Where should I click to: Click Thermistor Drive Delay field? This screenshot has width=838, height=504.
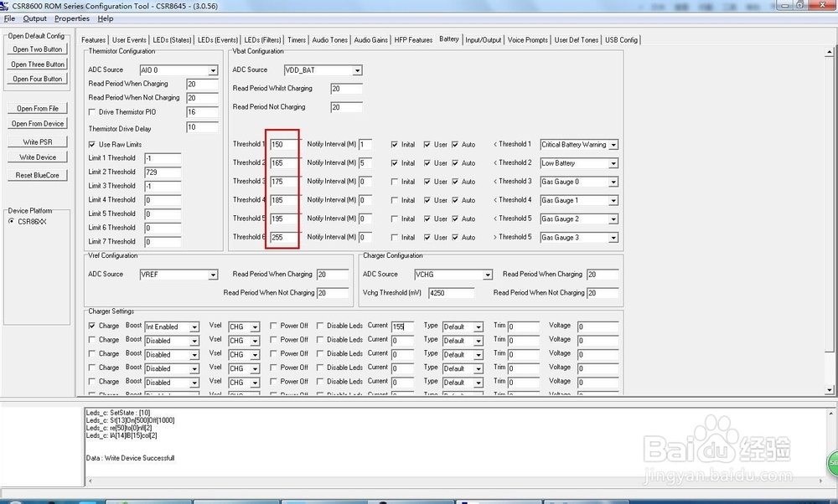(202, 127)
